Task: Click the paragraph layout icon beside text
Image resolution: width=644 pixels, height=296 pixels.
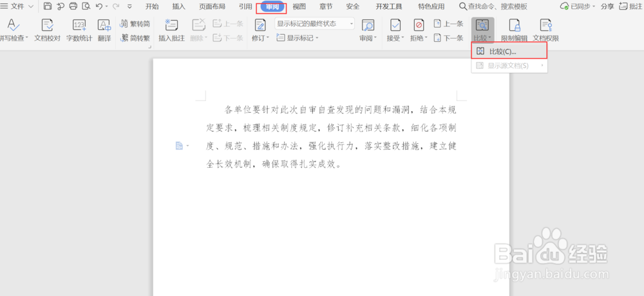Action: pos(179,146)
